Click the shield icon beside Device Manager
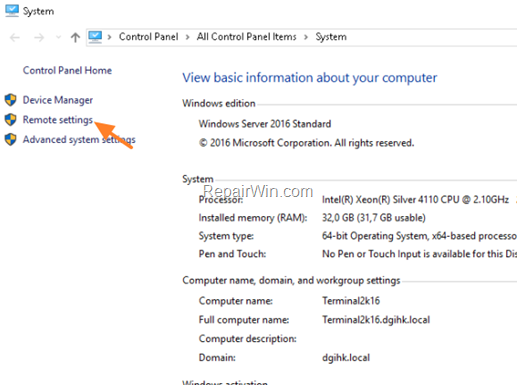This screenshot has height=385, width=517. pyautogui.click(x=11, y=100)
